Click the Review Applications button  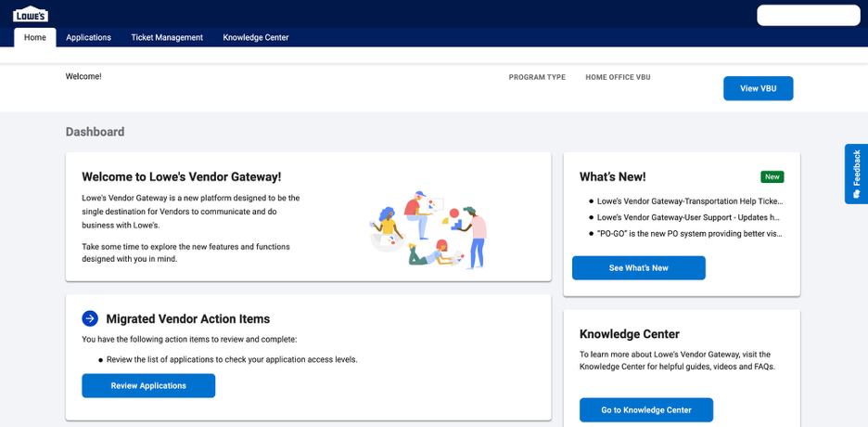point(148,386)
